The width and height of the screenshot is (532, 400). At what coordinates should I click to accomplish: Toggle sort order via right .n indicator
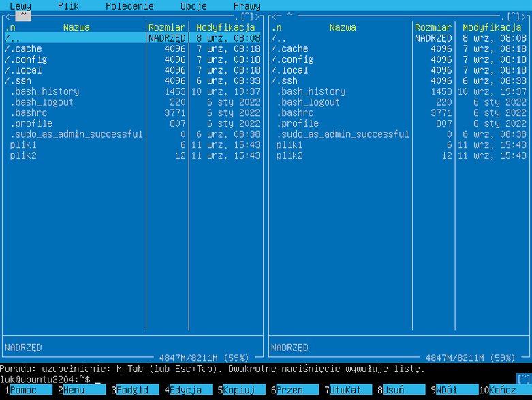point(277,27)
